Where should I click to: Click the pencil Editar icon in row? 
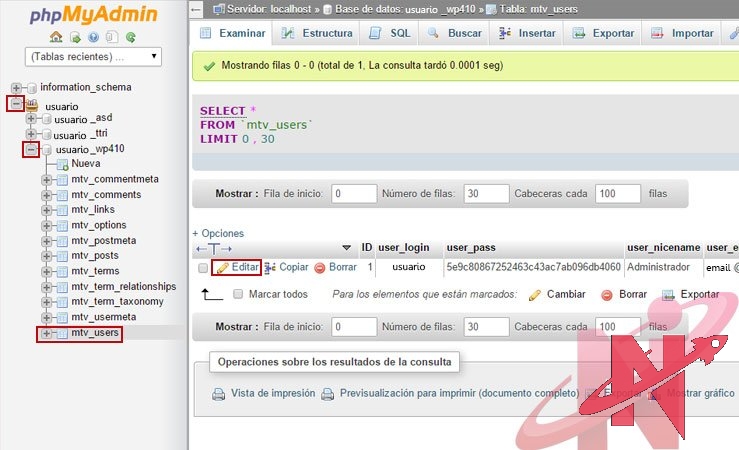coord(222,268)
